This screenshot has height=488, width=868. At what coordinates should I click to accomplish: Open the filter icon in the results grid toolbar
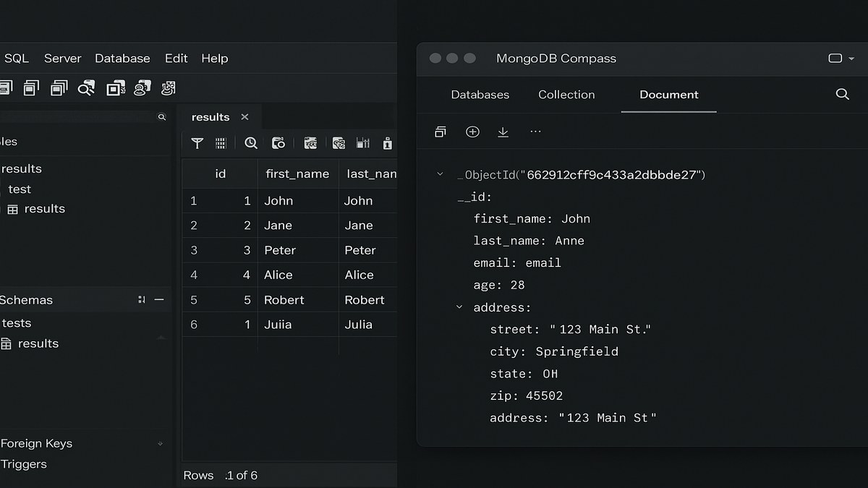(x=197, y=143)
